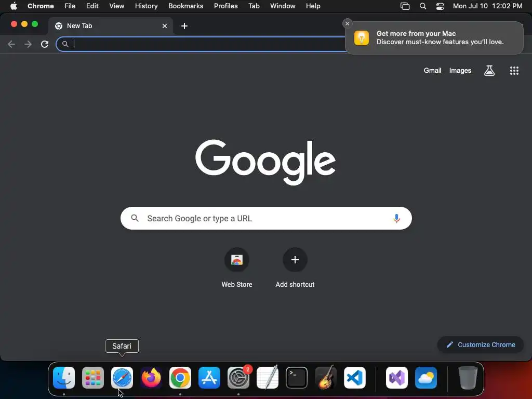Open the App Store from the dock
532x399 pixels.
[x=209, y=378]
